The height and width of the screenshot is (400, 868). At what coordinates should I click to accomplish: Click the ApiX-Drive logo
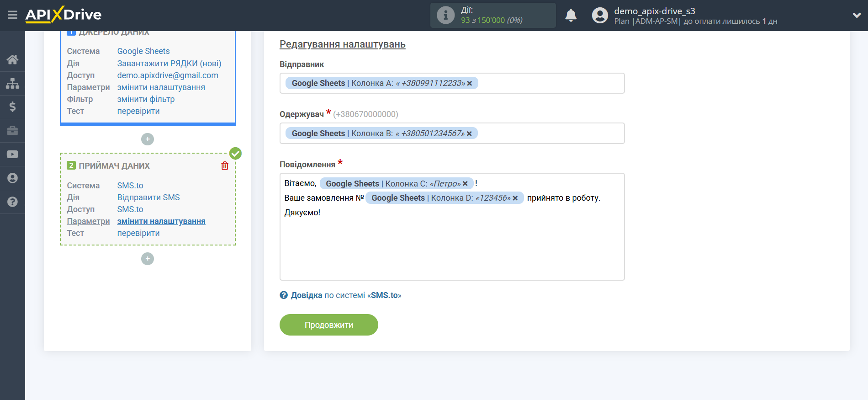pos(64,15)
